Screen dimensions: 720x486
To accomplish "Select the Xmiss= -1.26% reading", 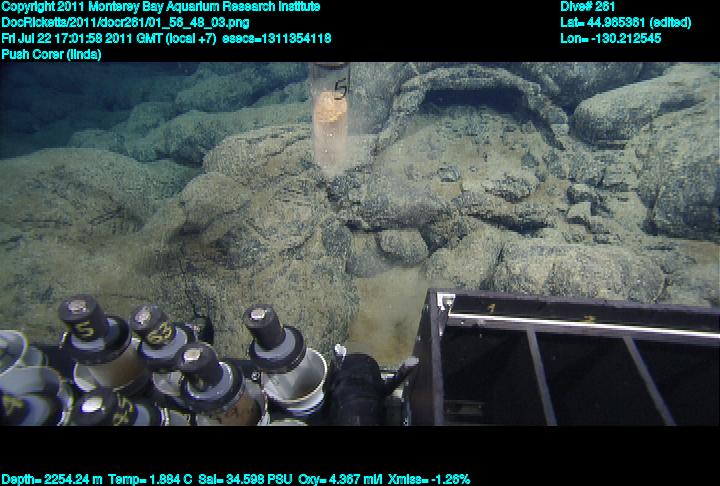I will (427, 479).
